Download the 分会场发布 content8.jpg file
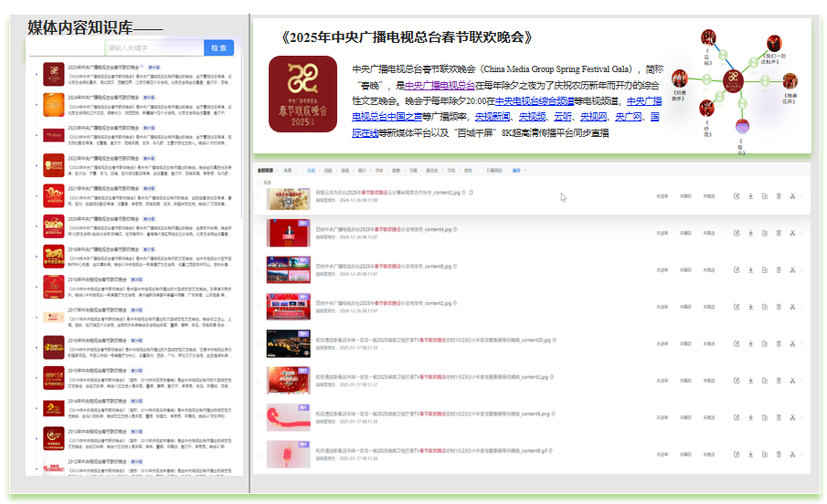The width and height of the screenshot is (827, 504). coord(750,270)
